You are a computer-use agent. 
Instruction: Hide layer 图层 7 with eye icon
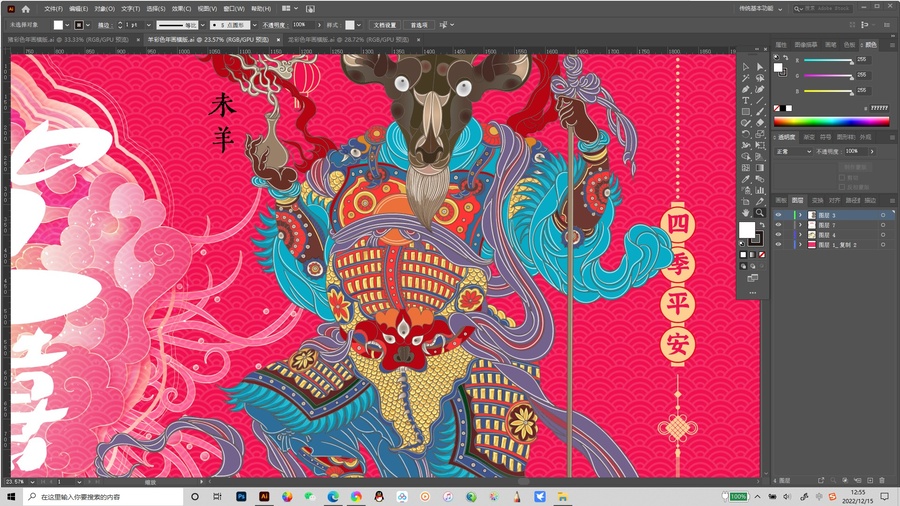tap(778, 225)
